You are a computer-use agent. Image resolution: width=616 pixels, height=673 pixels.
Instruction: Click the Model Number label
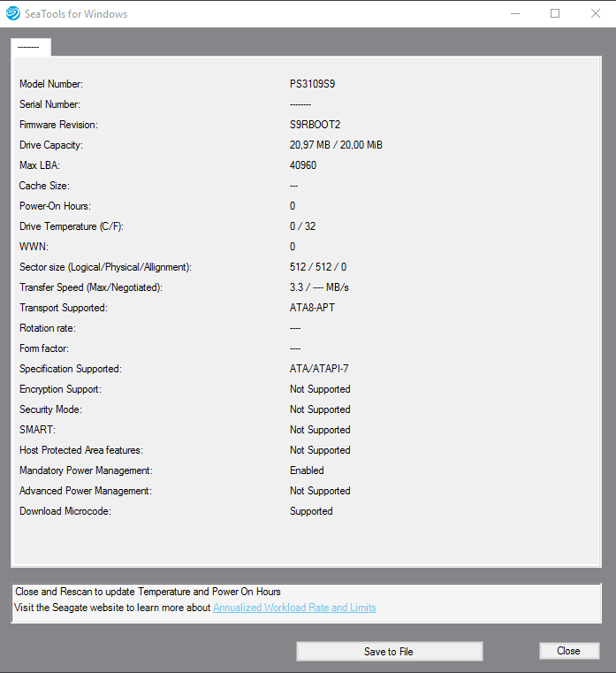click(51, 84)
